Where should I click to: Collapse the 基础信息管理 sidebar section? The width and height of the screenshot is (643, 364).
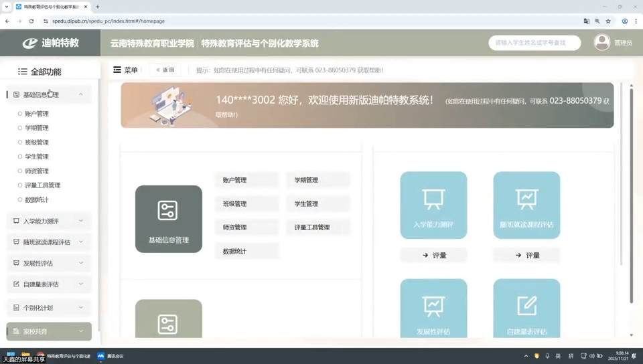(x=81, y=94)
